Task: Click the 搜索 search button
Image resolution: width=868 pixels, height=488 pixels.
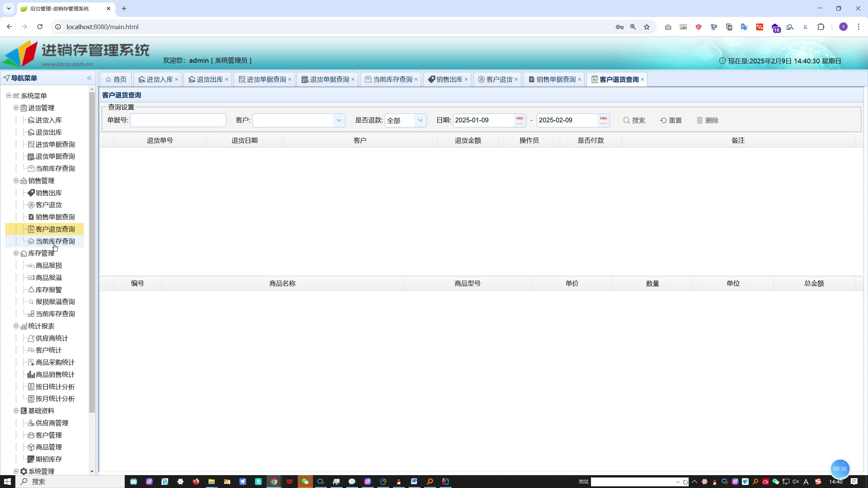Action: point(634,120)
